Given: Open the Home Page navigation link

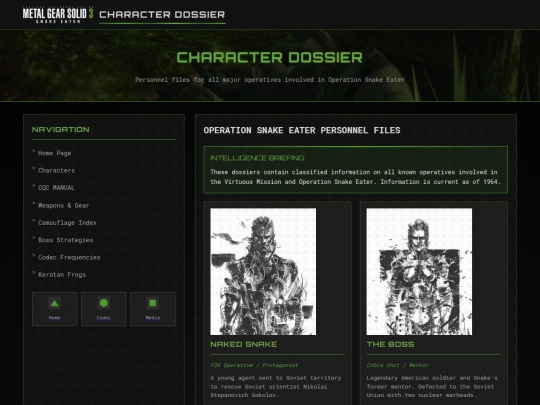Looking at the screenshot, I should 54,153.
